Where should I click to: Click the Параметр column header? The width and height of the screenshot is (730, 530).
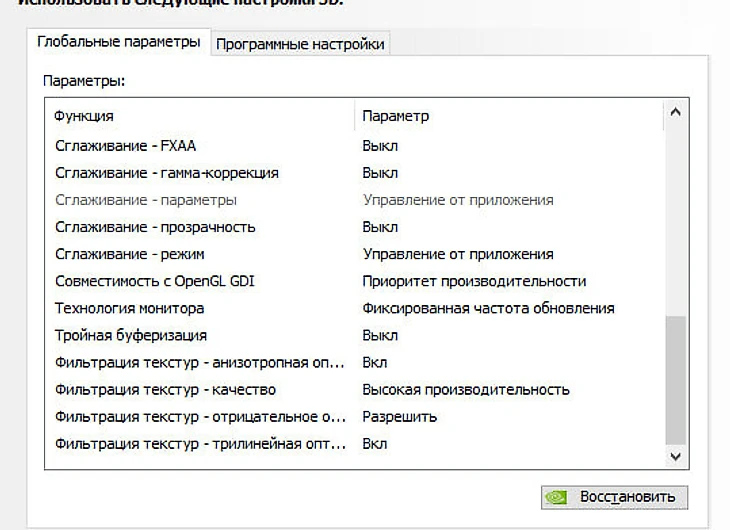pos(396,116)
